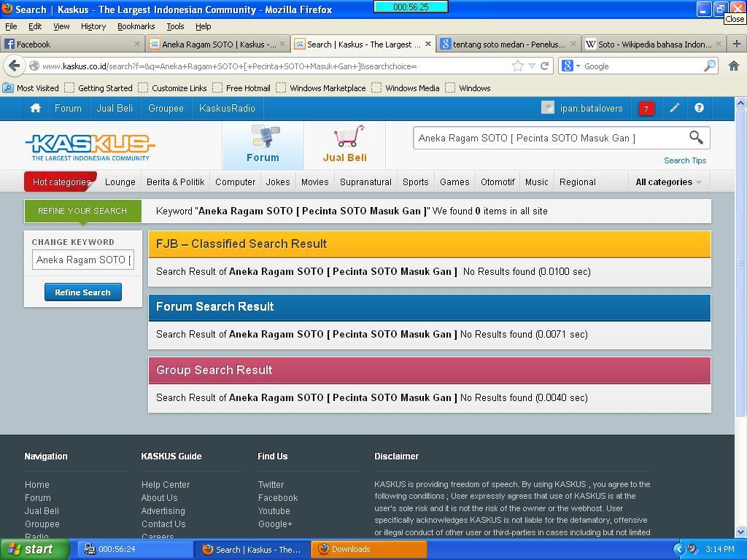Close the Soto Wikipedia tab
Viewport: 747px width, 560px height.
pyautogui.click(x=718, y=44)
